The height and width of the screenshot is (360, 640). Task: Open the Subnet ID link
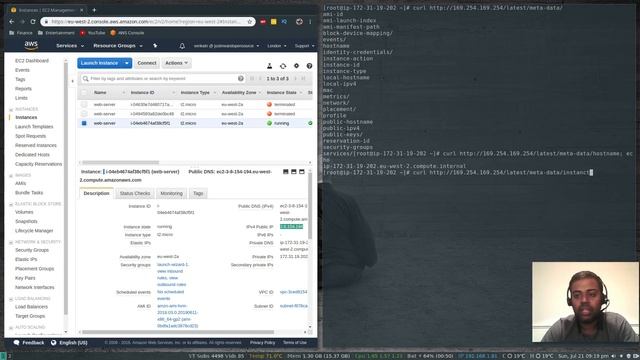[294, 306]
